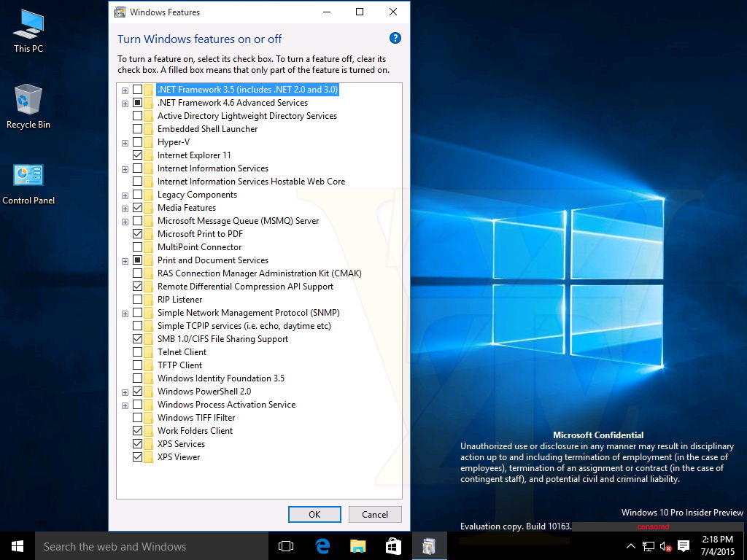Click the Cancel button
Image resolution: width=747 pixels, height=560 pixels.
click(375, 514)
